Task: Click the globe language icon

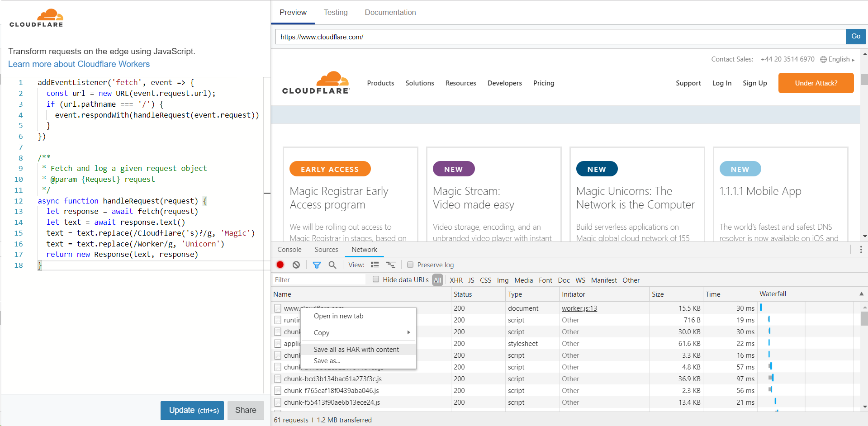Action: pos(823,59)
